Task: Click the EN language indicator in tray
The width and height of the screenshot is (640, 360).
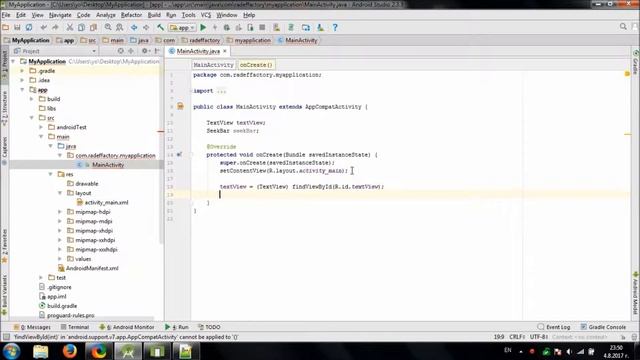Action: coord(508,350)
